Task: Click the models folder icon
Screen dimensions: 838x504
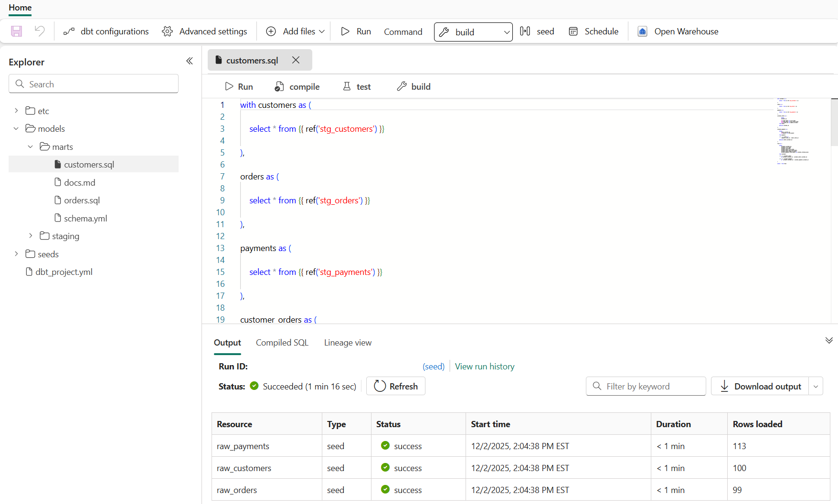Action: pos(31,128)
